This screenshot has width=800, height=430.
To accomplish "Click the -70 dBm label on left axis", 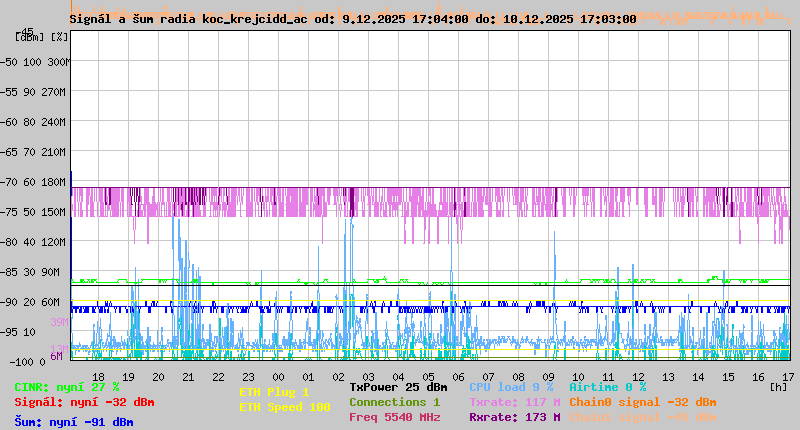I will pos(20,182).
